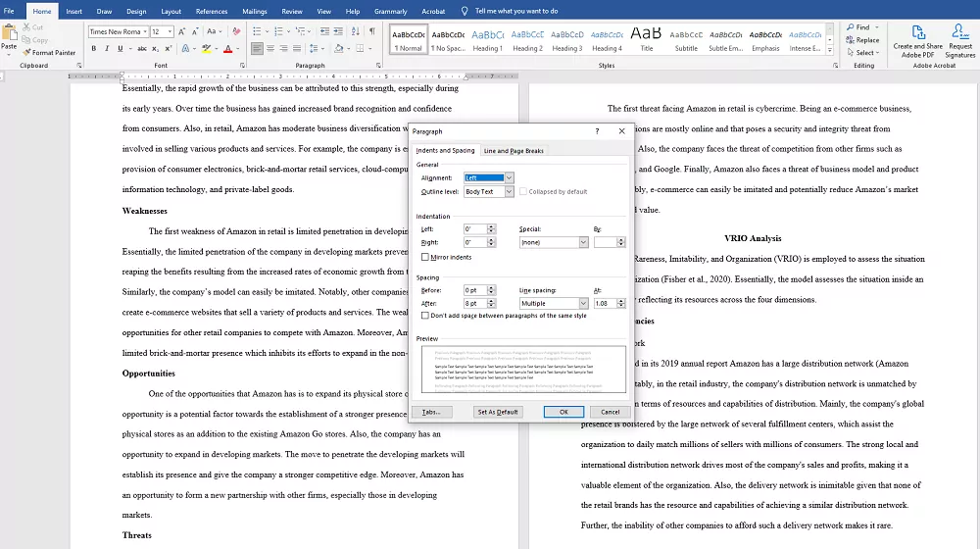Toggle Show/Hide paragraph marks

point(371,31)
